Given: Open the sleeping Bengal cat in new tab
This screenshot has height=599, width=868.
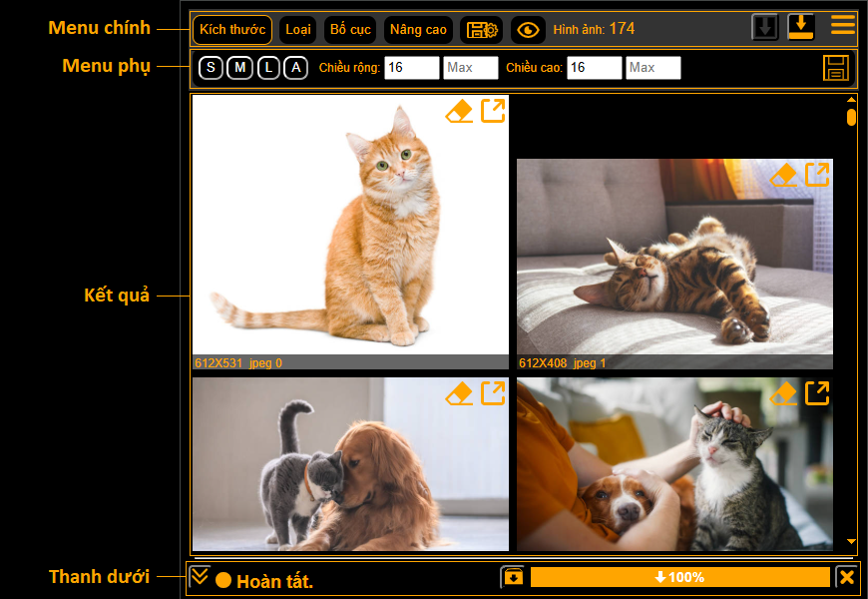Looking at the screenshot, I should pos(817,175).
